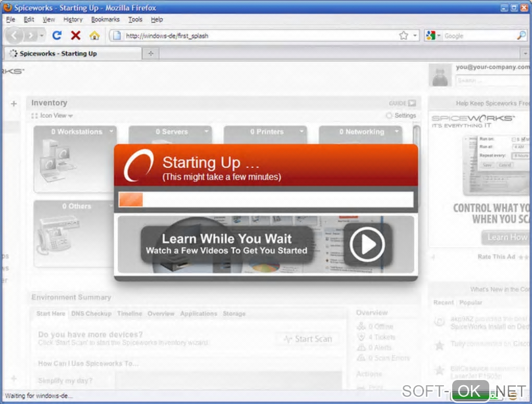The image size is (532, 404).
Task: Open the list all tabs dropdown
Action: pyautogui.click(x=525, y=53)
